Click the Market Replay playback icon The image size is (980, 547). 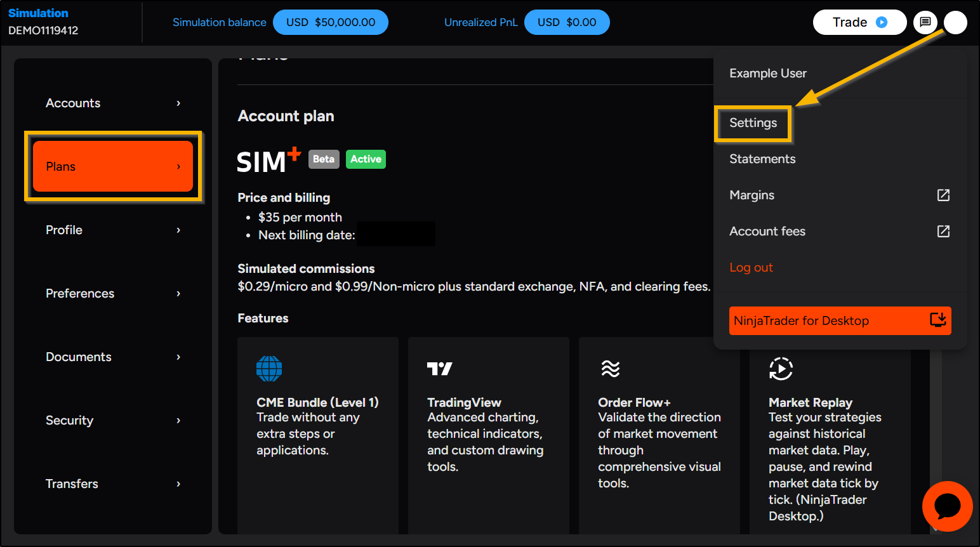tap(781, 369)
